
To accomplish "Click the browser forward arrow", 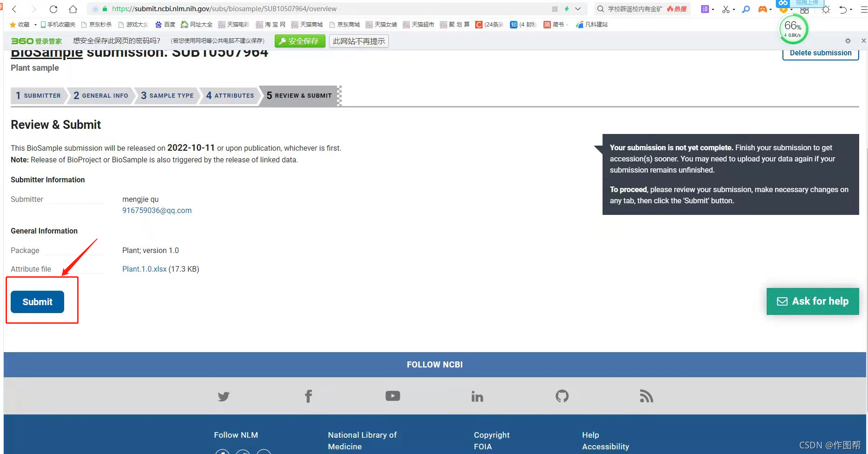I will pos(33,9).
